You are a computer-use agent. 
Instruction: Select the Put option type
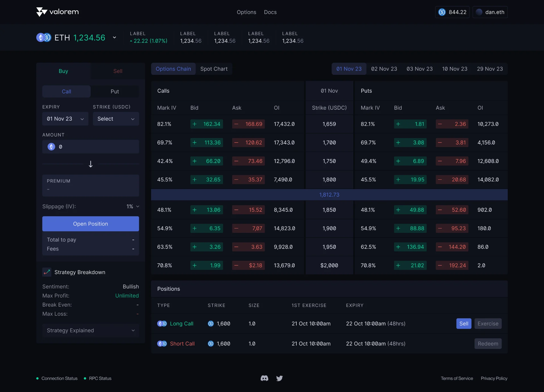(x=115, y=92)
